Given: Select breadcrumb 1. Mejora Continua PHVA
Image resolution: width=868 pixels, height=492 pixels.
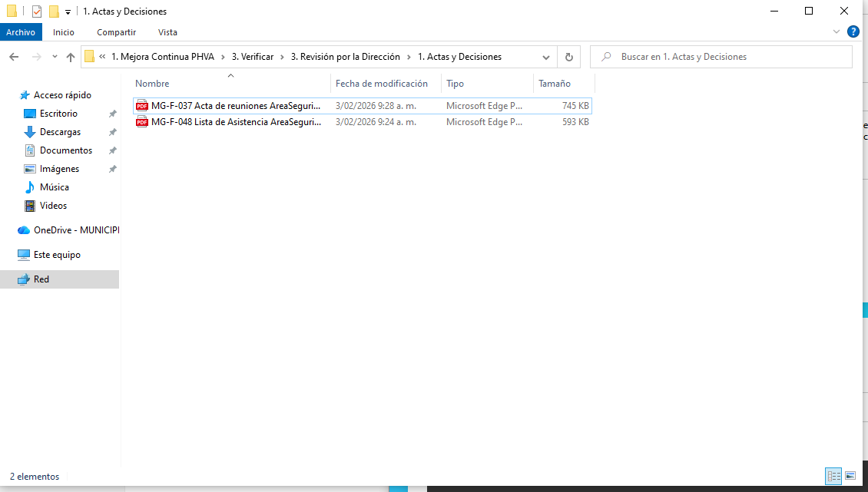Looking at the screenshot, I should click(163, 57).
